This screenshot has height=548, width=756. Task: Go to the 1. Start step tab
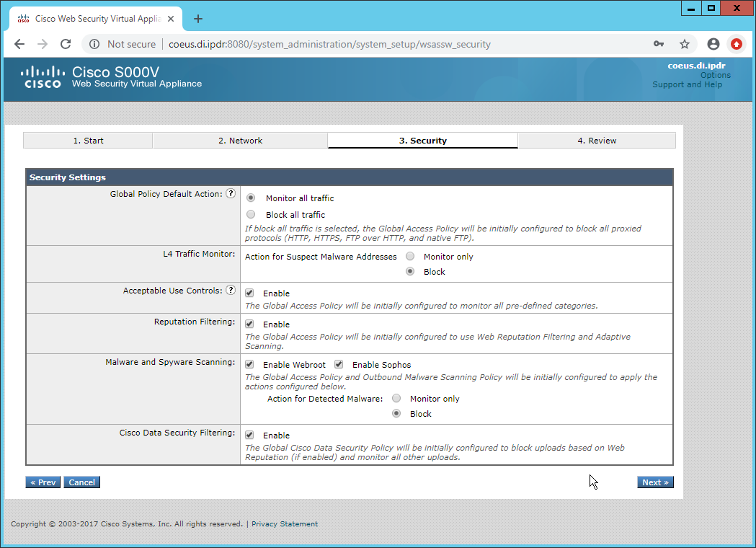(88, 141)
